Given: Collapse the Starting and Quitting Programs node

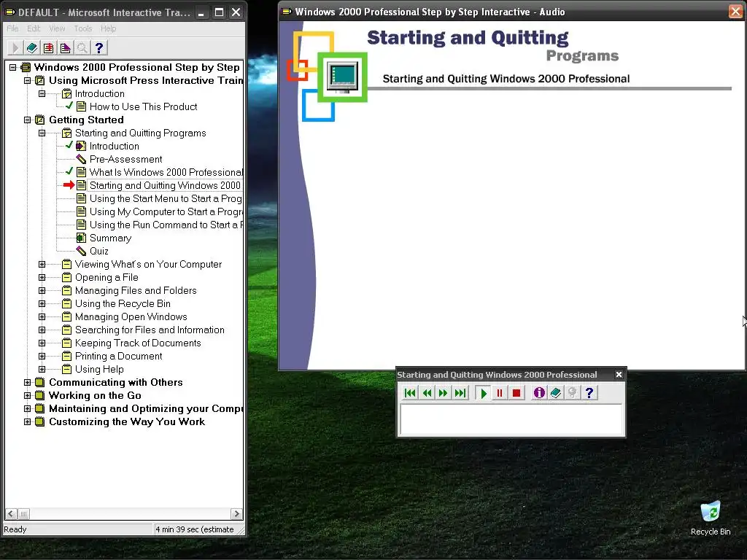Looking at the screenshot, I should coord(42,133).
